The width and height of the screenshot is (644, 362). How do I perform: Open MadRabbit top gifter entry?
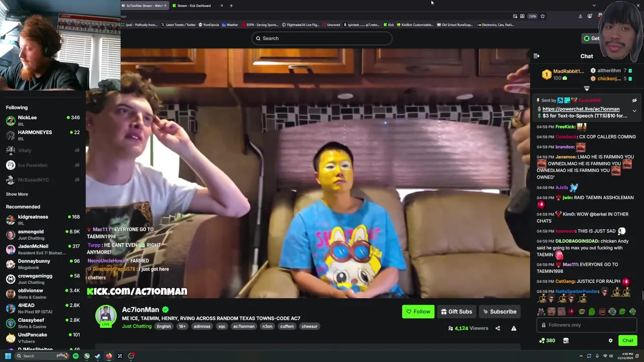[563, 74]
